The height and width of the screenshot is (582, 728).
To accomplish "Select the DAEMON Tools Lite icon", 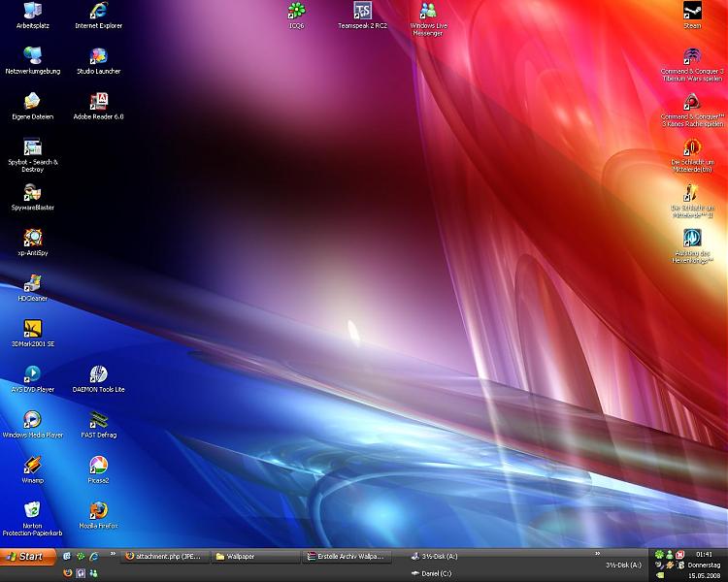I will [98, 374].
